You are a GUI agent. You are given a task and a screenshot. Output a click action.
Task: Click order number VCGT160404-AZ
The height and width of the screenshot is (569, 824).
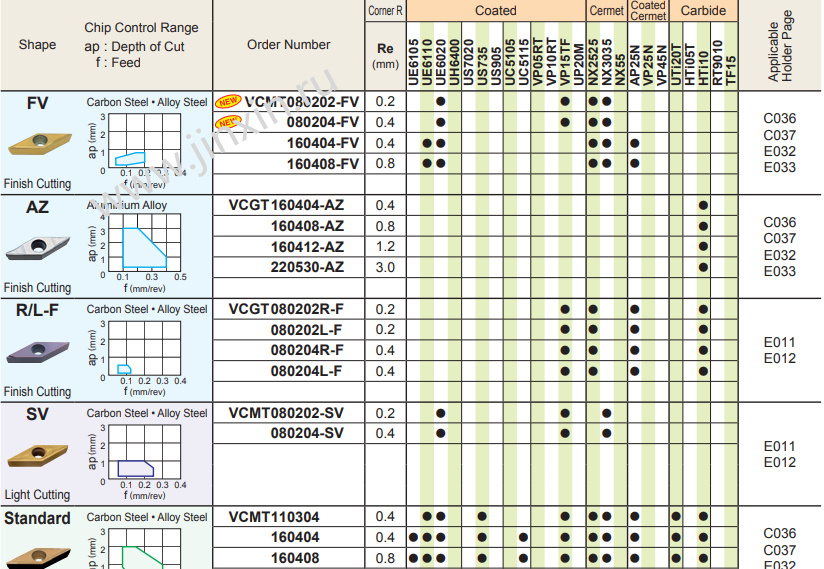(x=286, y=205)
